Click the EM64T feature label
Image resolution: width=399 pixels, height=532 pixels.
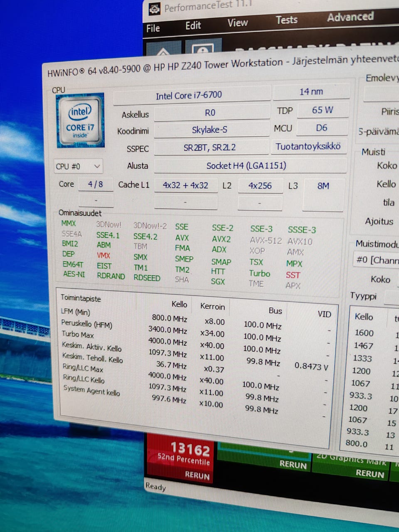(73, 264)
